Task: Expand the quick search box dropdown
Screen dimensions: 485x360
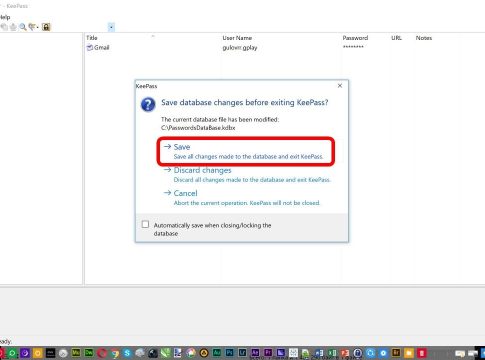Action: click(111, 27)
